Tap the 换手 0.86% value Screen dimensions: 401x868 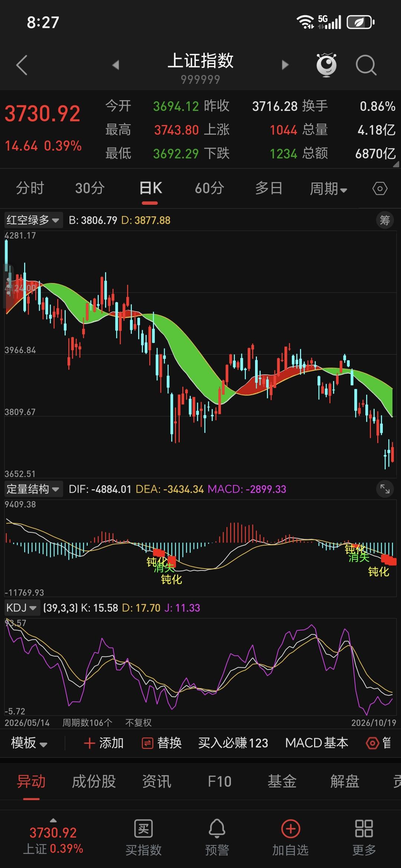378,106
